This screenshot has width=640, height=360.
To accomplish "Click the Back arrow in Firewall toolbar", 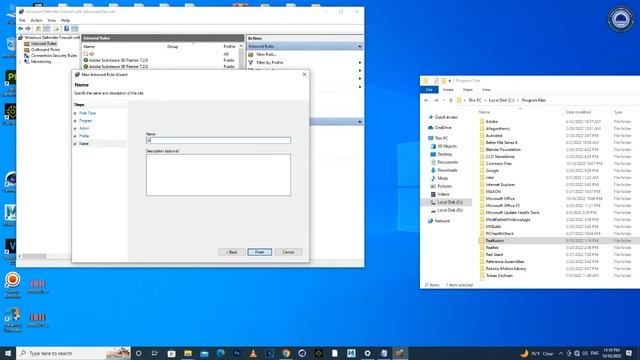I will (x=20, y=29).
